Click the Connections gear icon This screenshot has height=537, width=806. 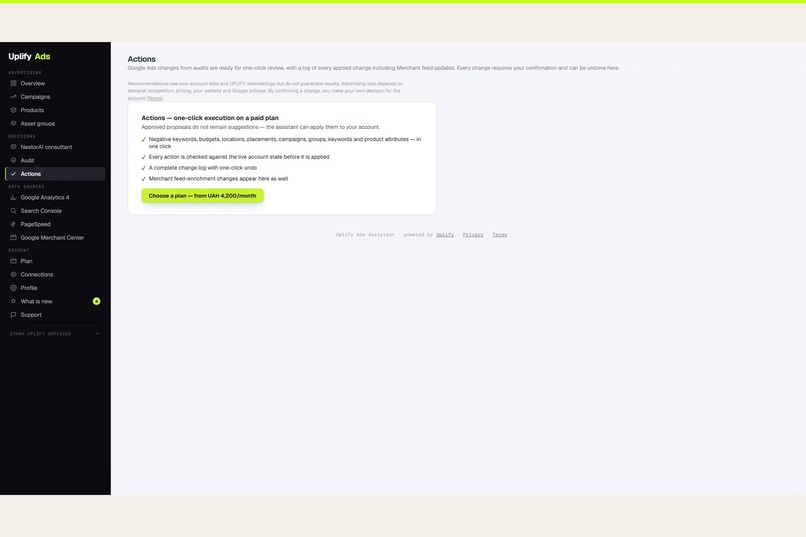13,274
